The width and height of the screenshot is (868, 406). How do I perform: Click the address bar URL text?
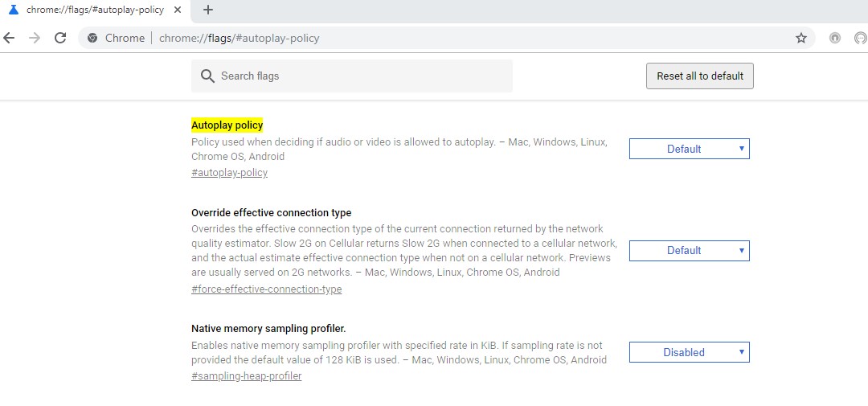(x=240, y=38)
